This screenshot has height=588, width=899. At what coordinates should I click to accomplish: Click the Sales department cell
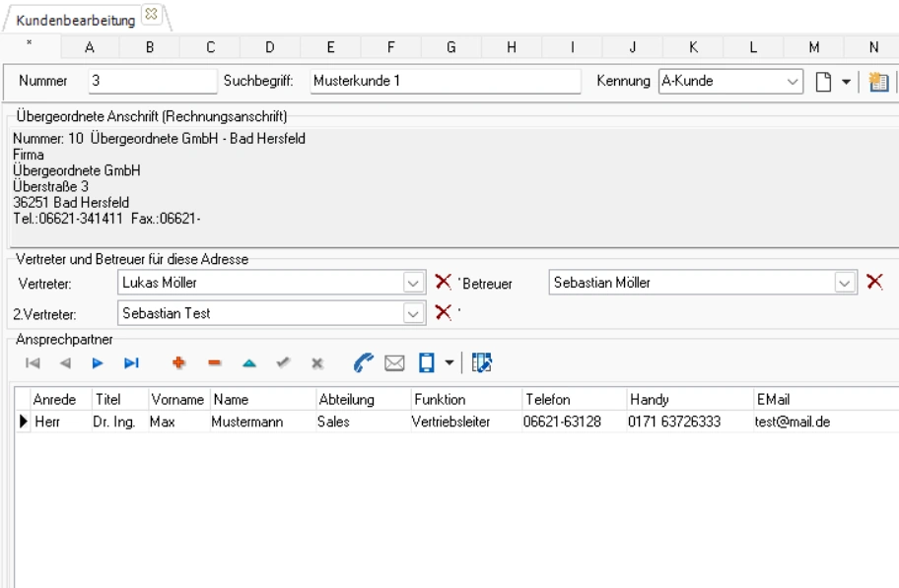coord(364,422)
